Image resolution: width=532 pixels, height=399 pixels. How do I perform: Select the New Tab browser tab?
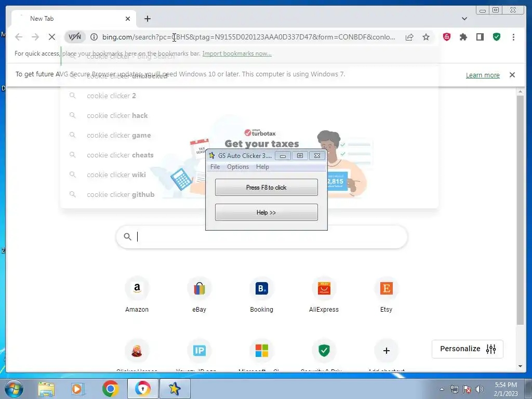pyautogui.click(x=74, y=19)
